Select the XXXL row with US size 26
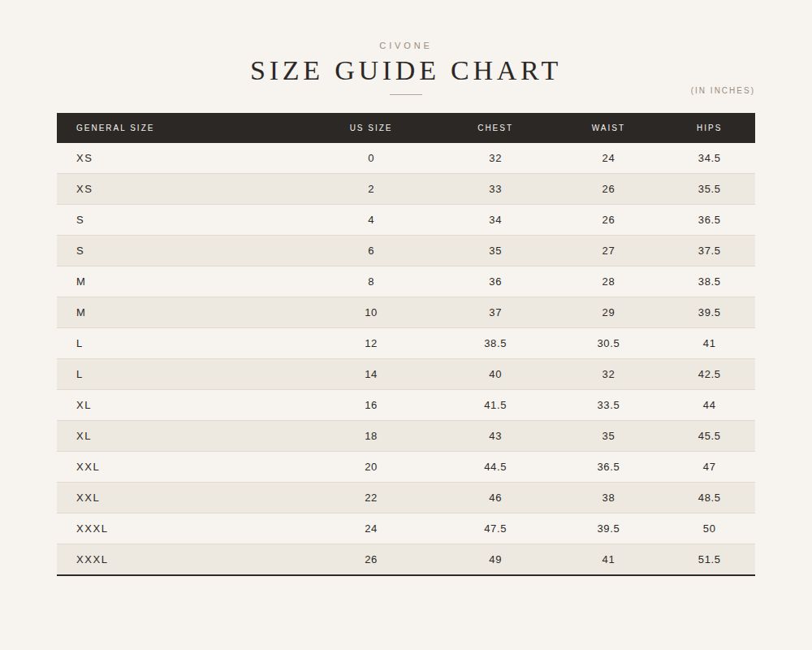 pos(406,559)
